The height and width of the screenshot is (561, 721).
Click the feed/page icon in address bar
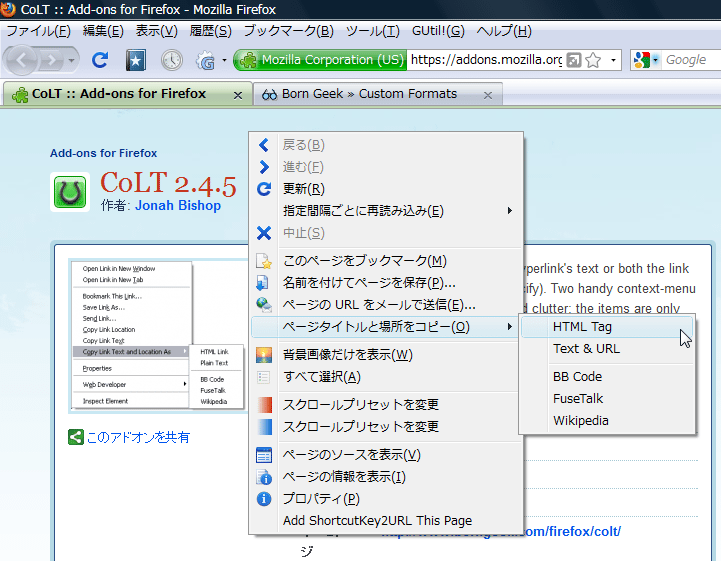573,60
